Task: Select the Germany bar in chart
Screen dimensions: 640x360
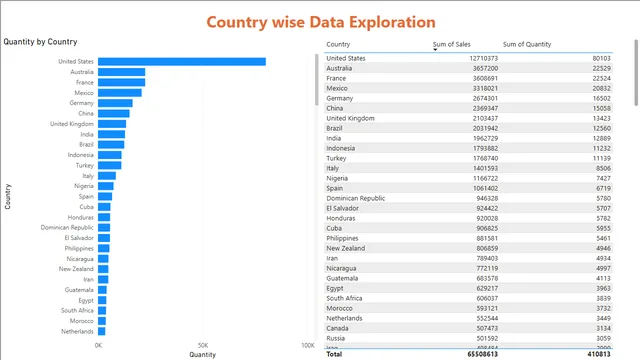Action: (115, 103)
